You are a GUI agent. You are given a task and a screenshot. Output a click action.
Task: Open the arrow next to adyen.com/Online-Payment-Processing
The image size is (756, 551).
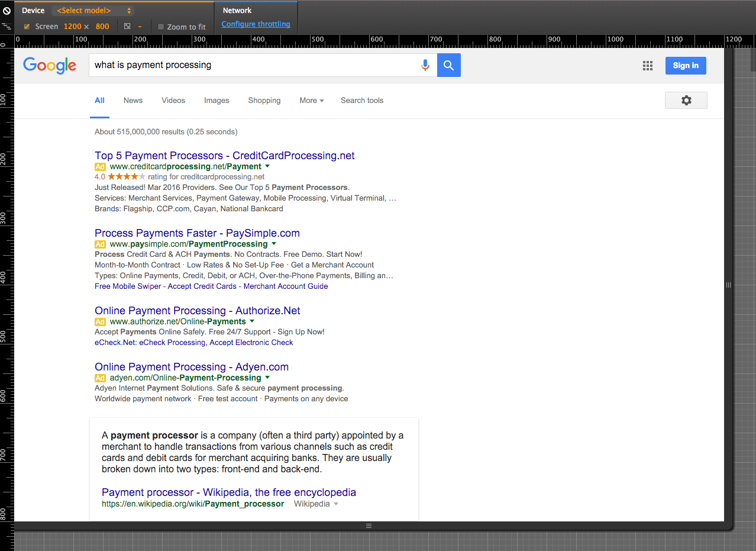coord(267,378)
